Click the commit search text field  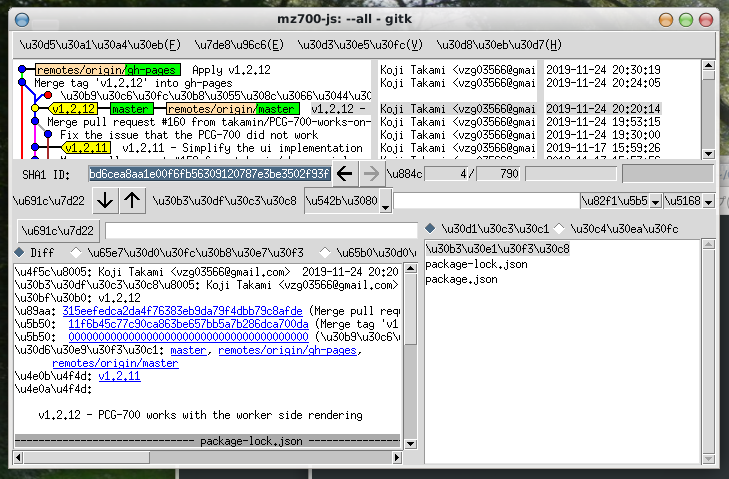click(x=486, y=201)
